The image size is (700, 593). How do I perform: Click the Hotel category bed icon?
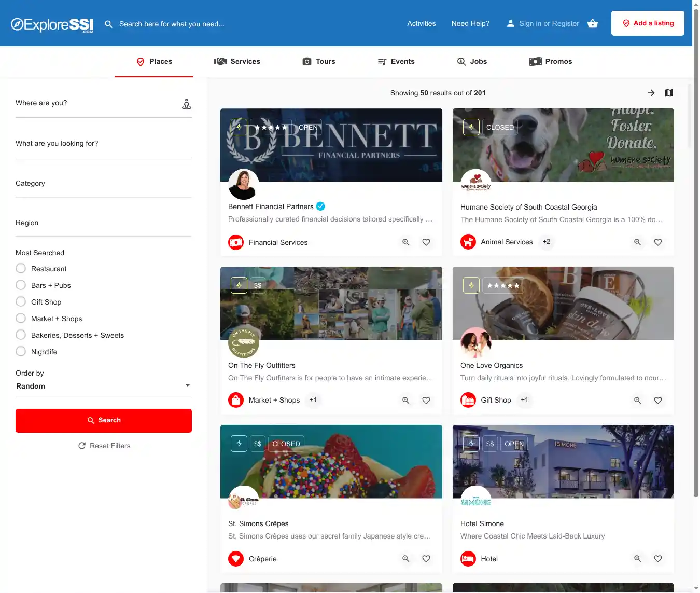pyautogui.click(x=468, y=559)
